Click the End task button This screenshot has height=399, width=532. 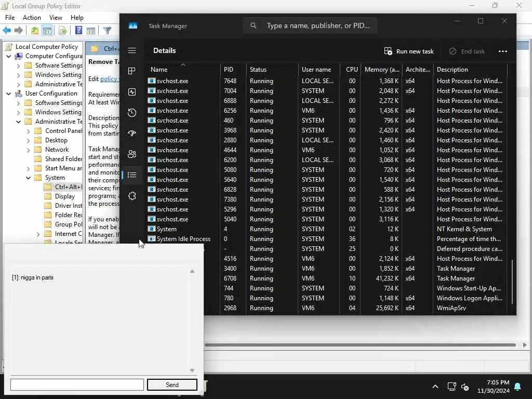[x=467, y=51]
